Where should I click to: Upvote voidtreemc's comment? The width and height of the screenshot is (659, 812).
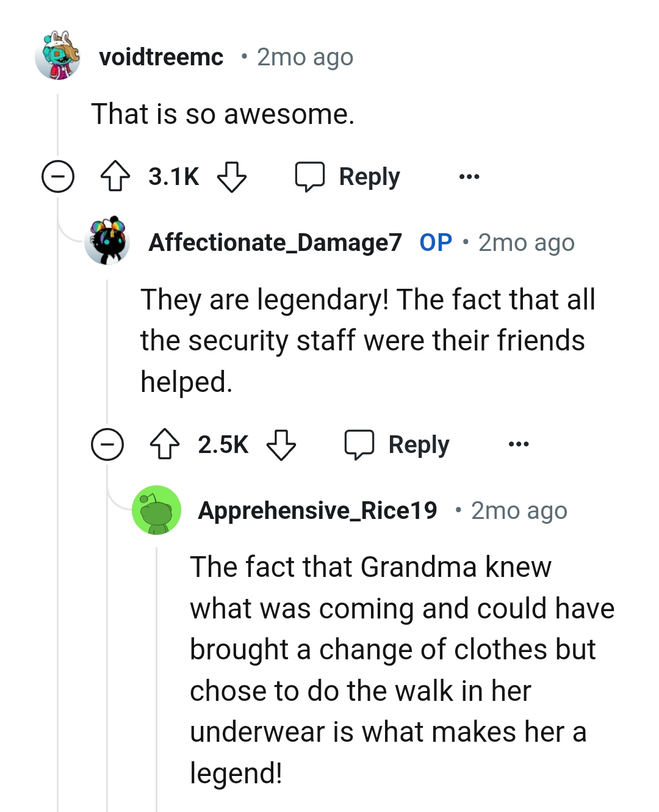pos(116,177)
